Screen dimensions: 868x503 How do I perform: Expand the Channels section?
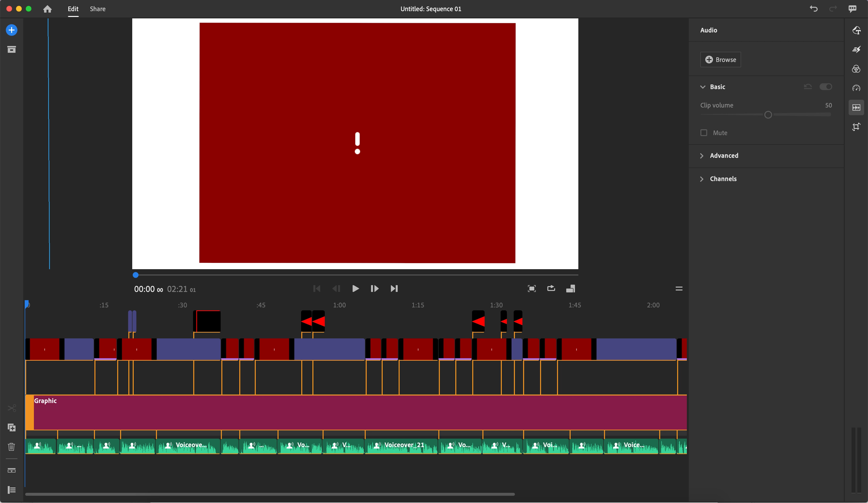click(723, 179)
